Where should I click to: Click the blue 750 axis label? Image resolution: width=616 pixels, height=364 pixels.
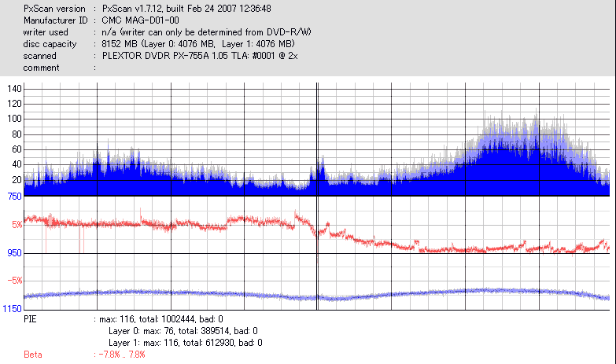[15, 197]
